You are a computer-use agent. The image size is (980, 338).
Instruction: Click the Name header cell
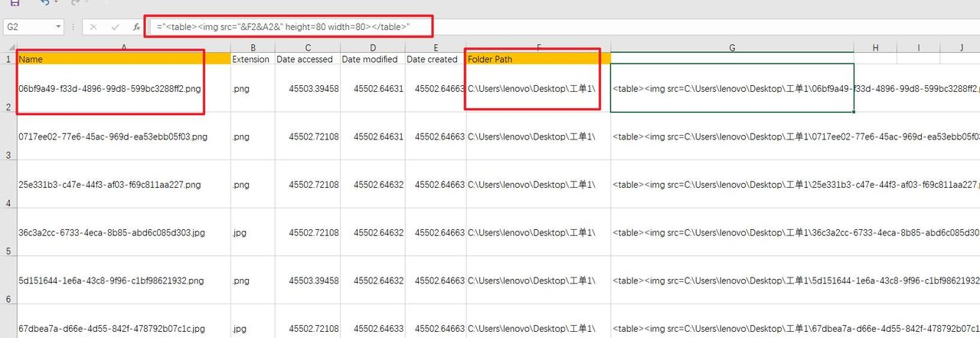click(x=123, y=59)
